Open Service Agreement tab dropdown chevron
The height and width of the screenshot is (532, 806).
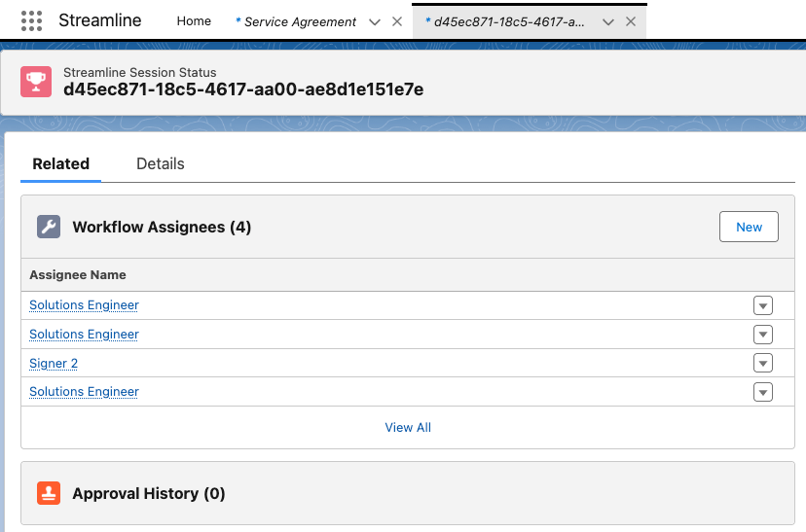click(x=375, y=21)
